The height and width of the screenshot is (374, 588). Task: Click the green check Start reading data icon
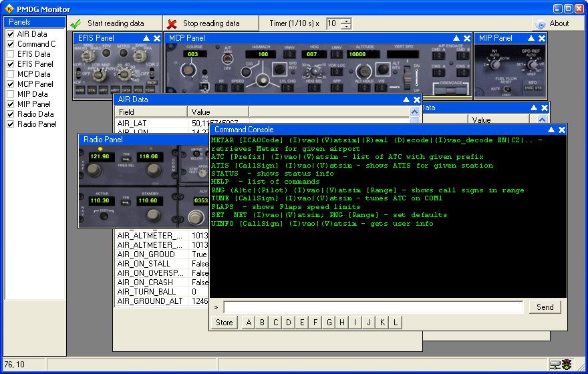coord(76,23)
